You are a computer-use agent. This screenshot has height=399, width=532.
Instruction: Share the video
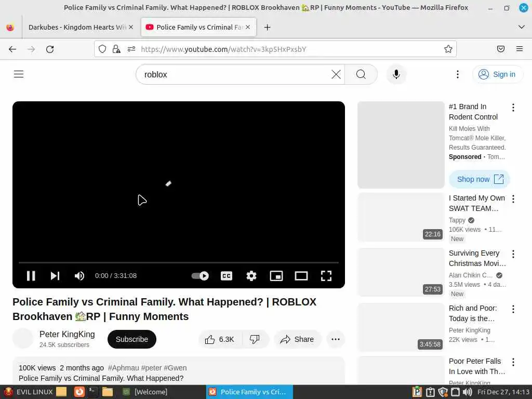click(297, 339)
